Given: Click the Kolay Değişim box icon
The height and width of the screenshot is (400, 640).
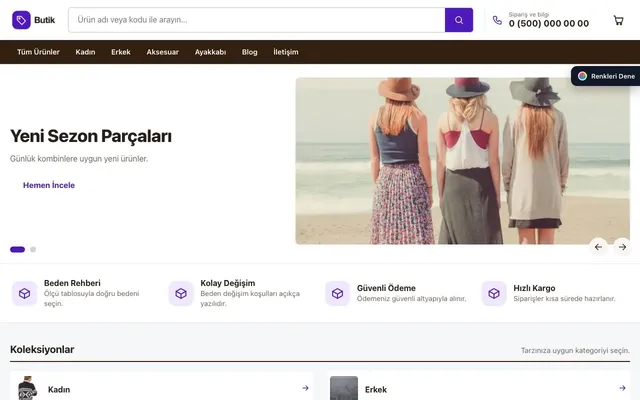Looking at the screenshot, I should [x=181, y=293].
